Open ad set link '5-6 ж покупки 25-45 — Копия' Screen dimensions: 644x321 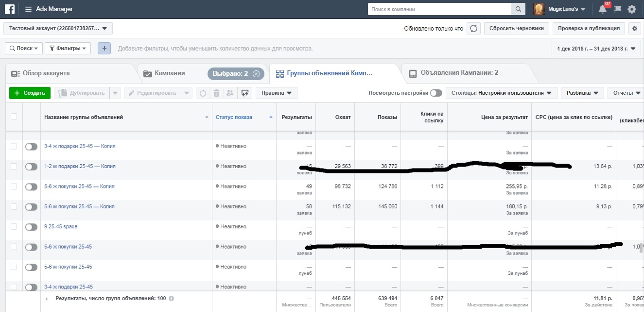point(79,186)
